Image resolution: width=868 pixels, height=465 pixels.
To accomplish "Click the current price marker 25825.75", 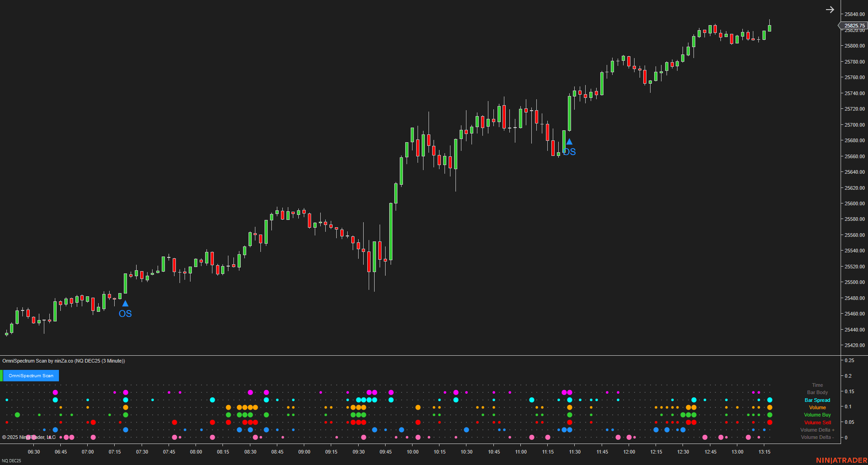I will coord(854,26).
